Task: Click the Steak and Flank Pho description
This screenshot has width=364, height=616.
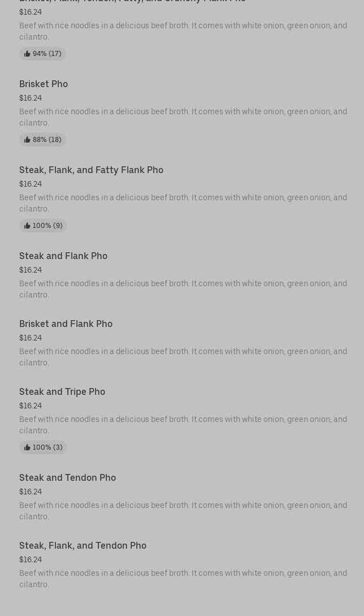Action: tap(183, 289)
